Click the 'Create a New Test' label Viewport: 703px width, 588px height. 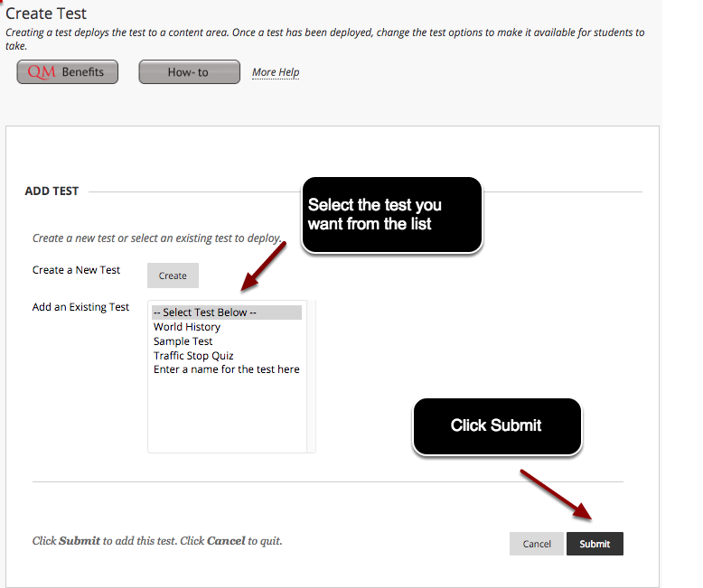point(76,270)
